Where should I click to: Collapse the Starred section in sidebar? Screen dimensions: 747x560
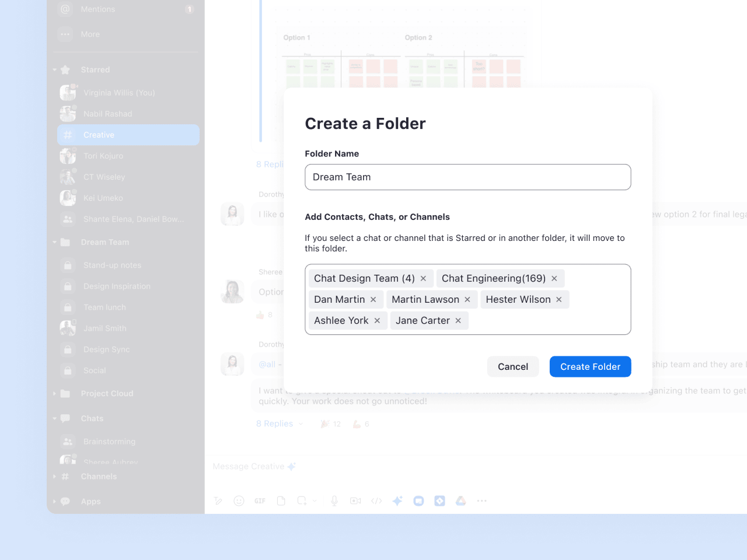[x=55, y=70]
